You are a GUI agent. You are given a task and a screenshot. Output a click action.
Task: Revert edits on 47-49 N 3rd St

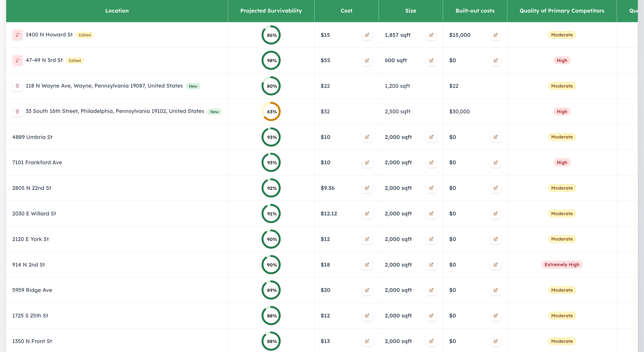click(x=17, y=60)
